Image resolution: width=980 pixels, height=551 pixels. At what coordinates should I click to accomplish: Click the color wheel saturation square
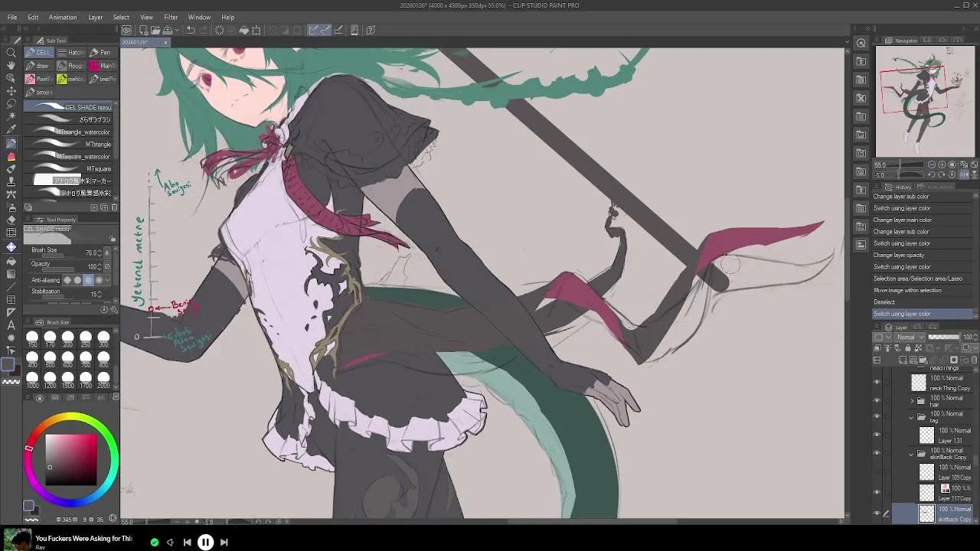pos(71,461)
